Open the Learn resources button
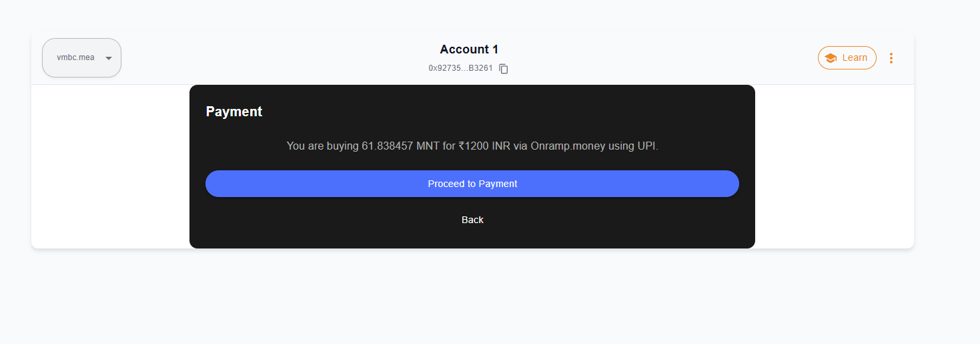 coord(847,57)
